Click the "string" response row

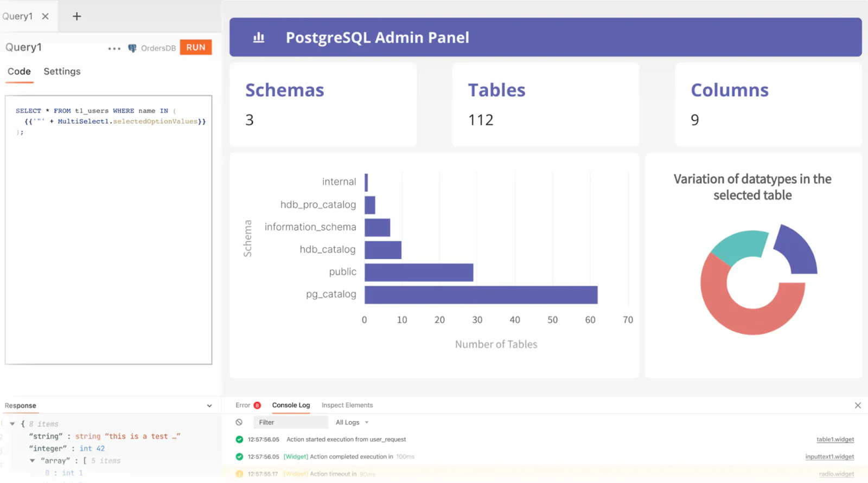tap(105, 436)
